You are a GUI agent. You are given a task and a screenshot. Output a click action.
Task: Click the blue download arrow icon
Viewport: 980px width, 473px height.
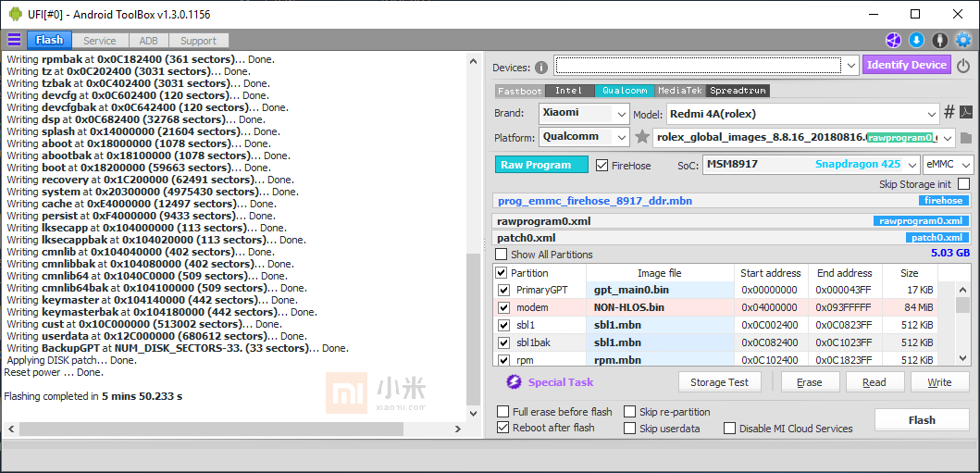tap(916, 40)
